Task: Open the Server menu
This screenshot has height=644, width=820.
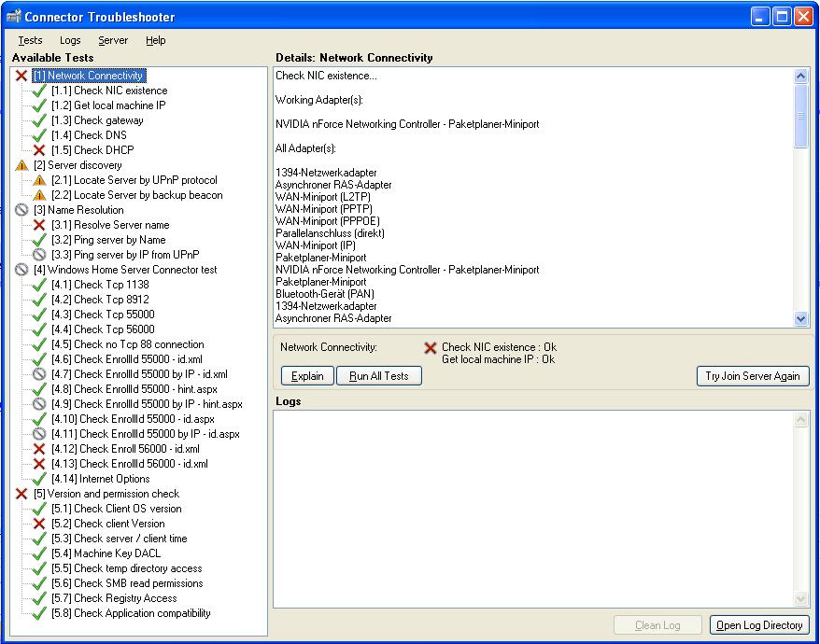Action: [113, 40]
